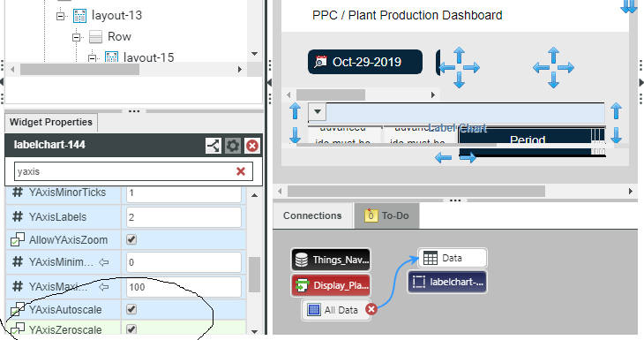Screen dimensions: 644x340
Task: Open the gear settings icon for labelchart-144
Action: (233, 146)
